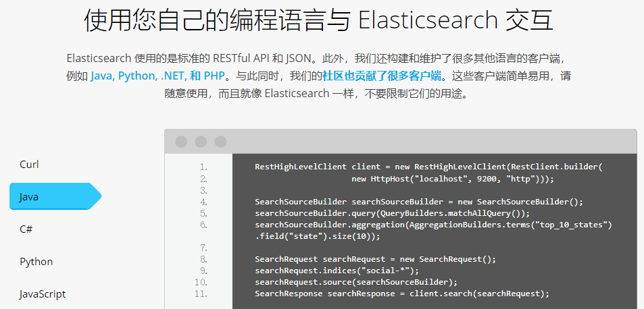The width and height of the screenshot is (644, 309).
Task: Show the Python code example
Action: click(x=36, y=262)
